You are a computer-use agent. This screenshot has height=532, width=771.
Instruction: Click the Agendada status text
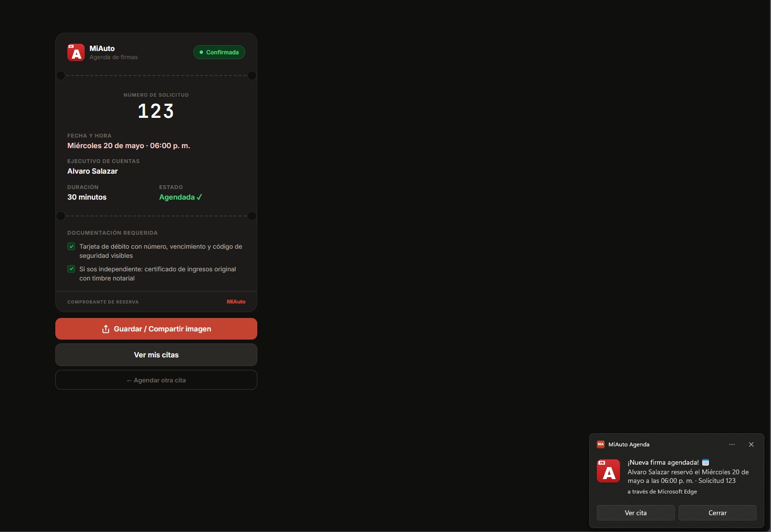click(x=180, y=197)
